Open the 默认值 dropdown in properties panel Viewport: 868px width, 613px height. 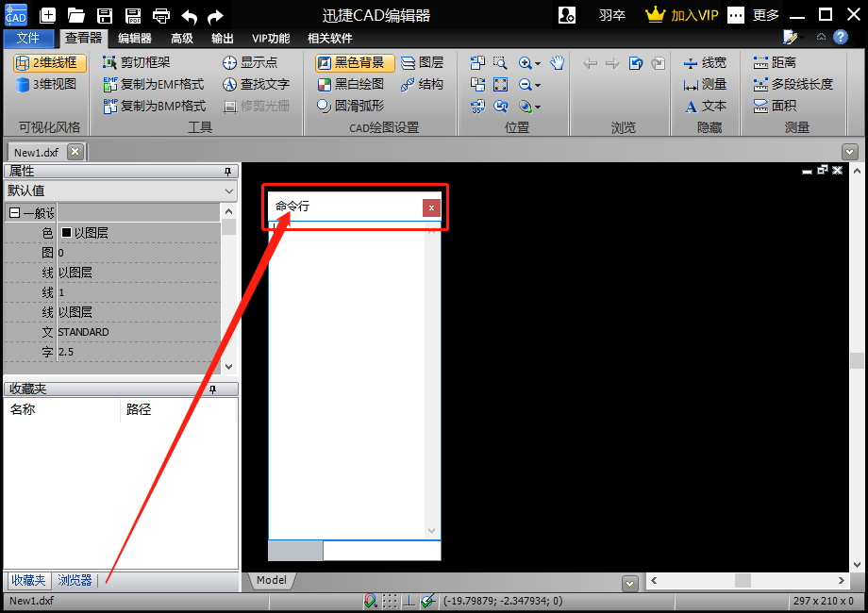pyautogui.click(x=229, y=191)
